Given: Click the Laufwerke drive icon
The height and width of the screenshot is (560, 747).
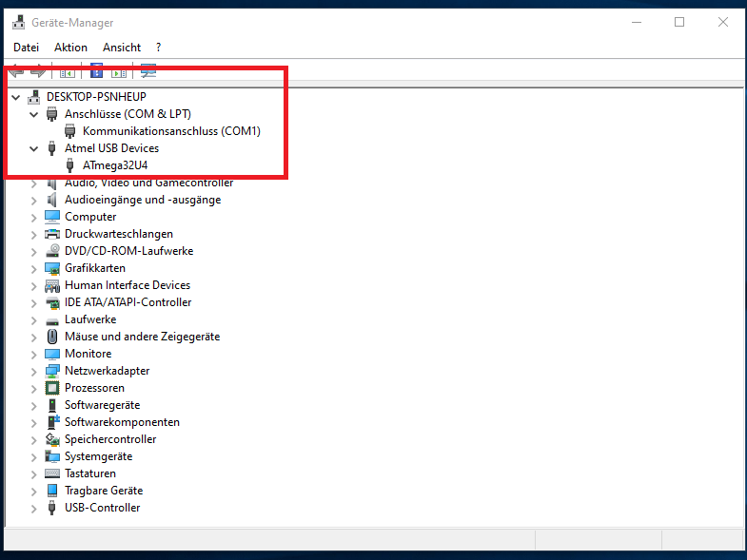Looking at the screenshot, I should (52, 321).
